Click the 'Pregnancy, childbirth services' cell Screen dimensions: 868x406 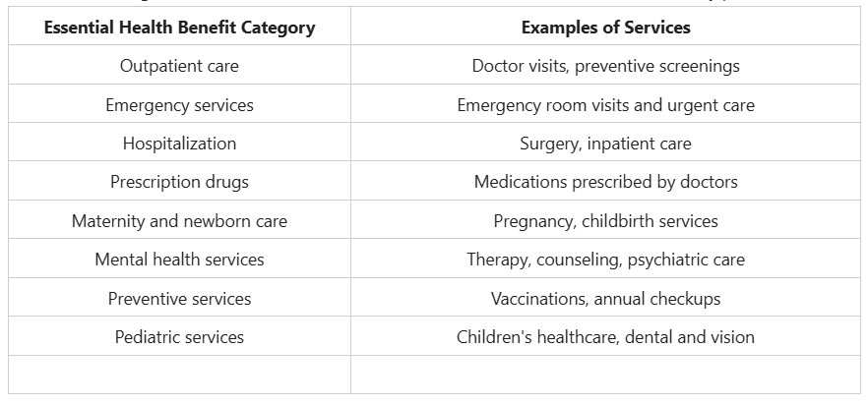[605, 221]
